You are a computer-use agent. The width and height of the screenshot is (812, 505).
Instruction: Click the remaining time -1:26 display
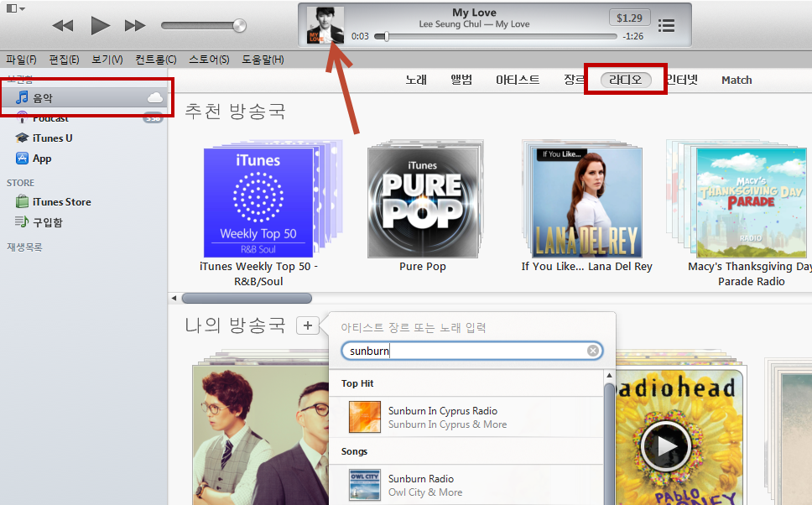coord(632,36)
